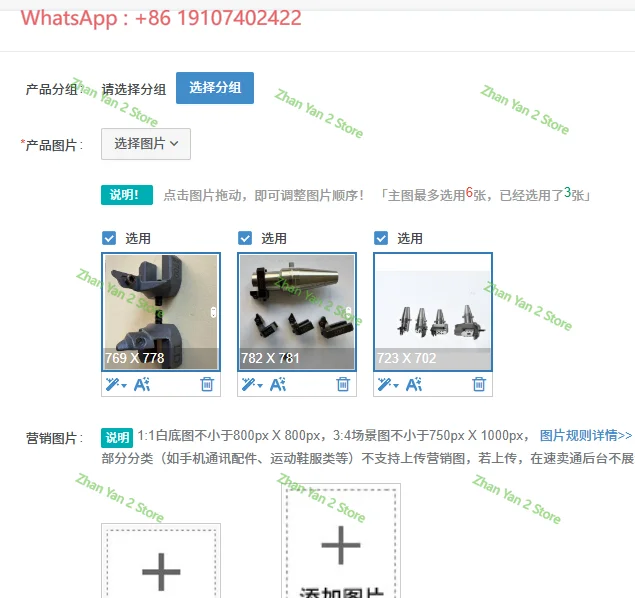Select the 769 X 778 product thumbnail
The height and width of the screenshot is (598, 635).
[161, 312]
